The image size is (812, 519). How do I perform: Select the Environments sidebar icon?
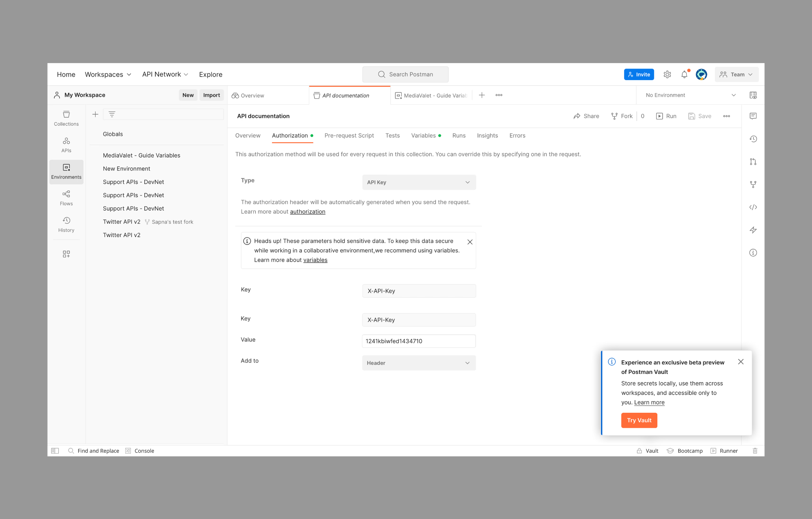[66, 172]
